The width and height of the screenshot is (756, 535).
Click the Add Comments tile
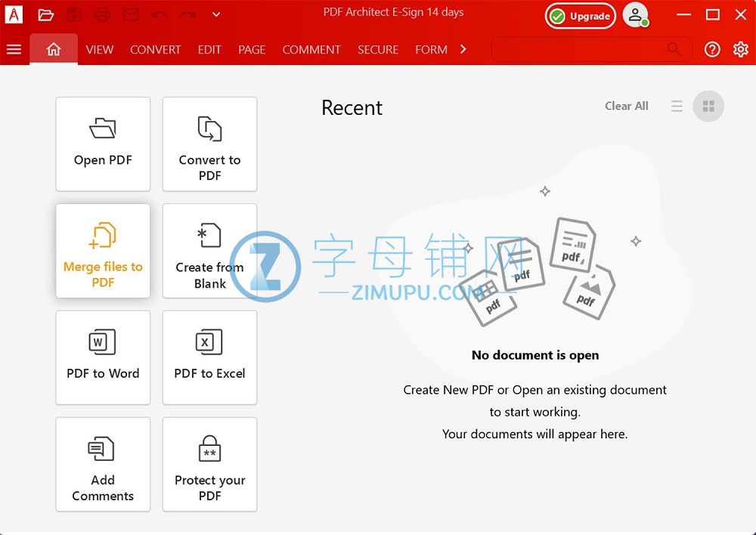pos(103,464)
